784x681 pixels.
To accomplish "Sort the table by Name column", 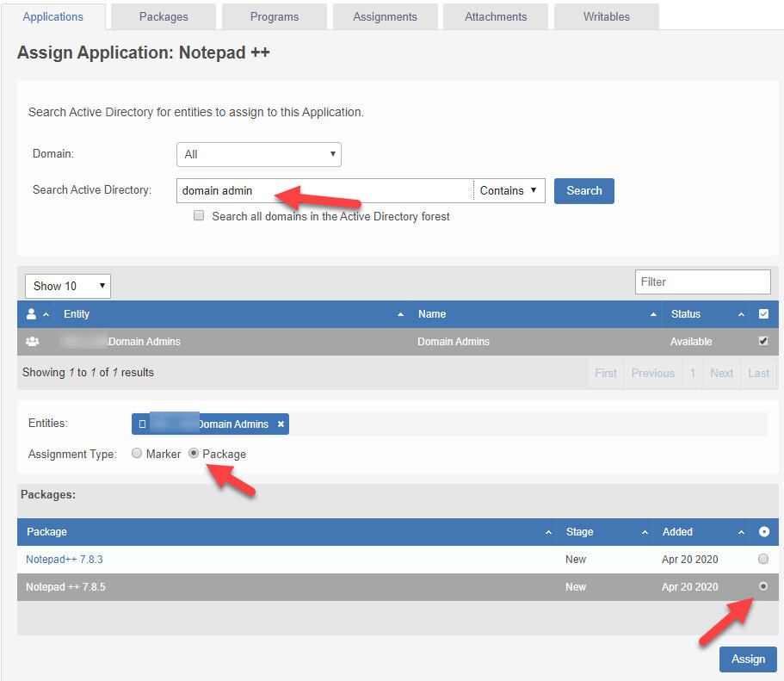I will [535, 314].
